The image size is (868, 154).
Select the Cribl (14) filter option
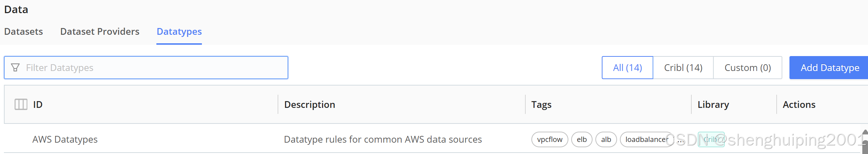click(683, 67)
